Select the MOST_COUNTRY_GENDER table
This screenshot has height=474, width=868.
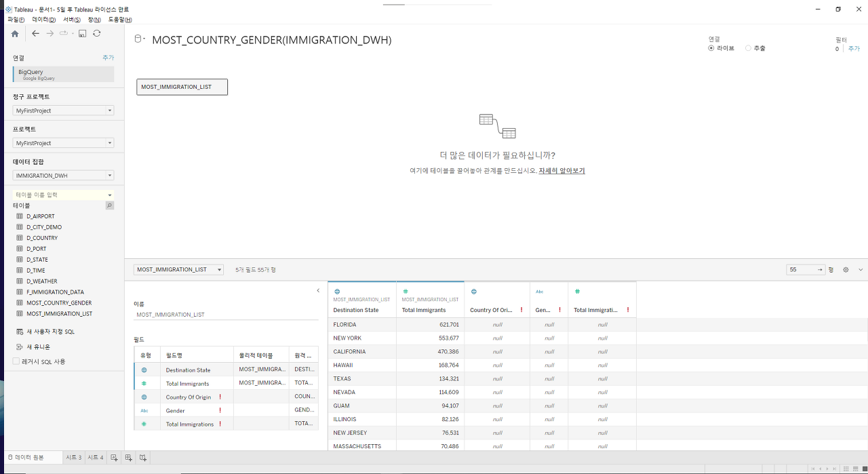(x=59, y=303)
